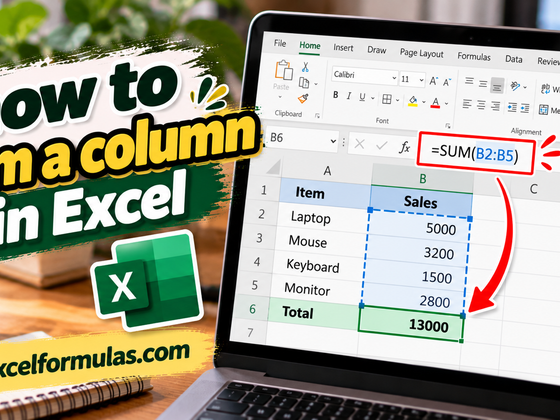Switch to the Page Layout tab
Image resolution: width=560 pixels, height=420 pixels.
(x=421, y=54)
